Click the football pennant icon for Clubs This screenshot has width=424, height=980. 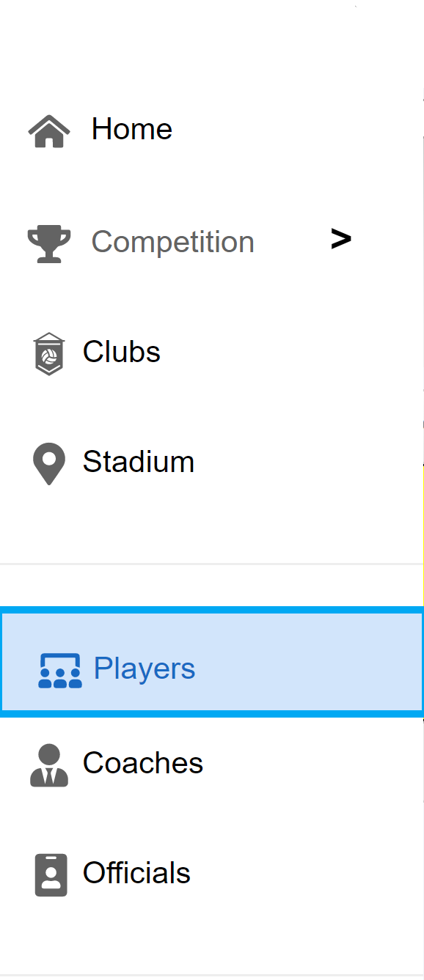point(49,354)
